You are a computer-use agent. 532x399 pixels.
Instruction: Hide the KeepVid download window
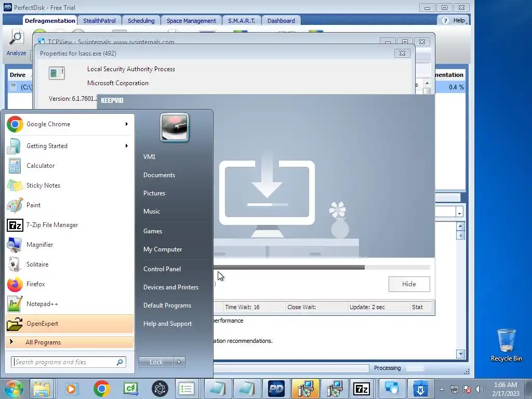pos(409,284)
